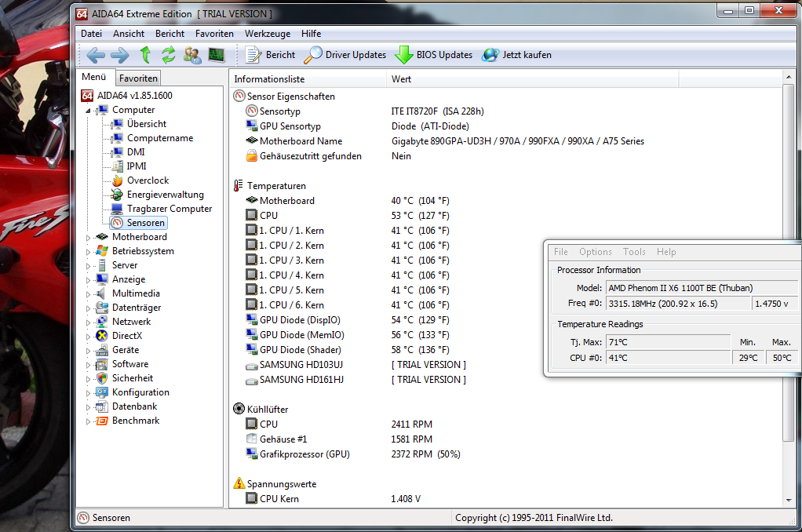Open the Werkzeuge menu
This screenshot has width=802, height=532.
coord(268,34)
